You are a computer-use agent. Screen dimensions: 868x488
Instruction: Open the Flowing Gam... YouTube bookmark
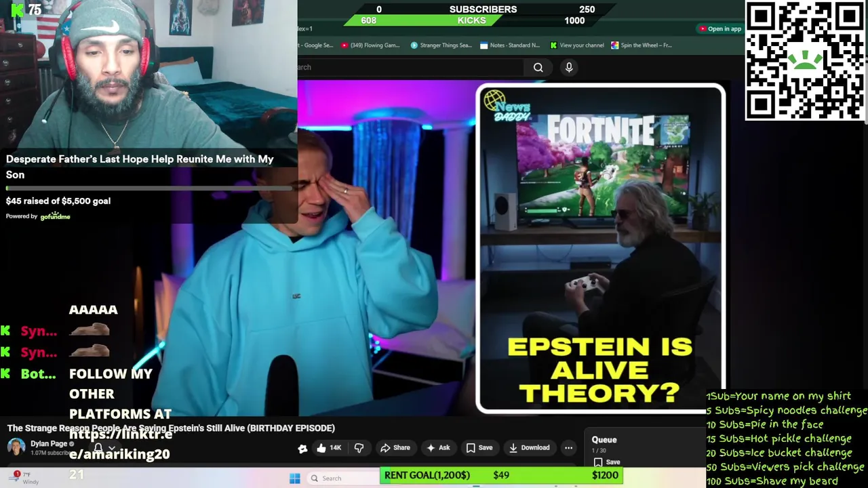[370, 45]
